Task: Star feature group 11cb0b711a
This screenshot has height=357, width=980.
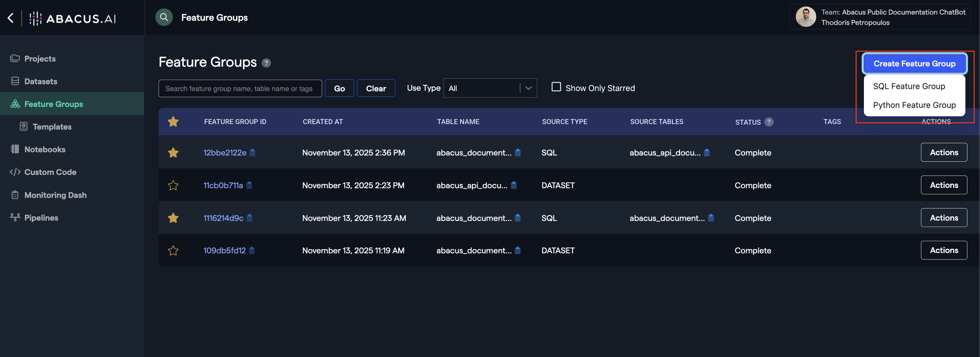Action: click(x=173, y=185)
